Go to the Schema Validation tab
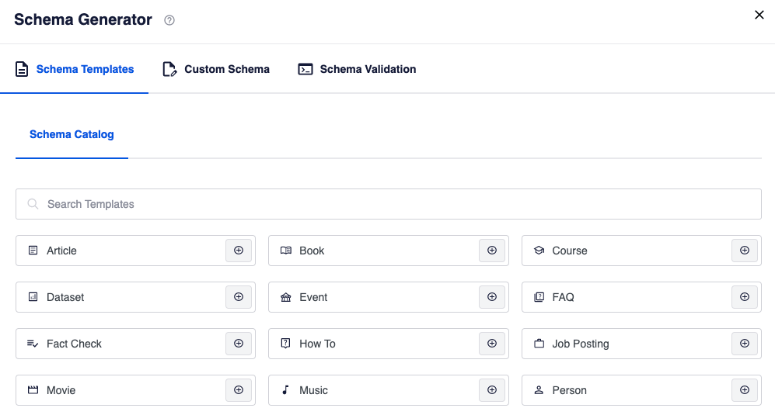775x415 pixels. [357, 70]
